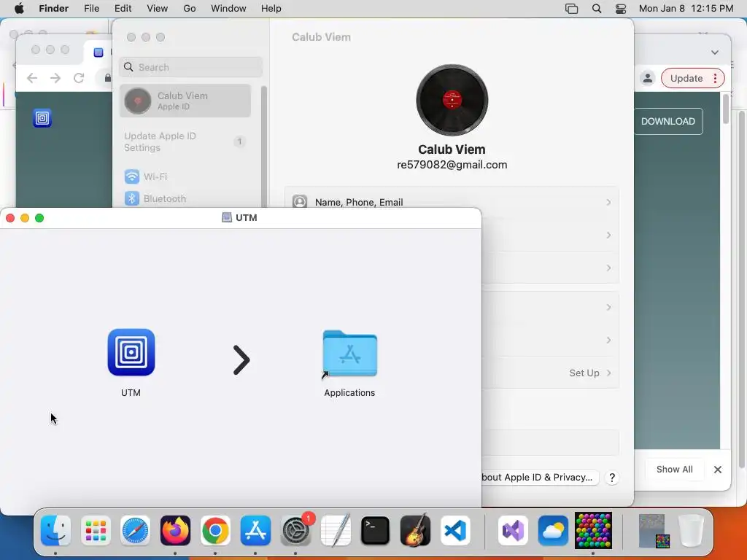Click the re579082@gmail.com email text
747x560 pixels.
(x=452, y=165)
